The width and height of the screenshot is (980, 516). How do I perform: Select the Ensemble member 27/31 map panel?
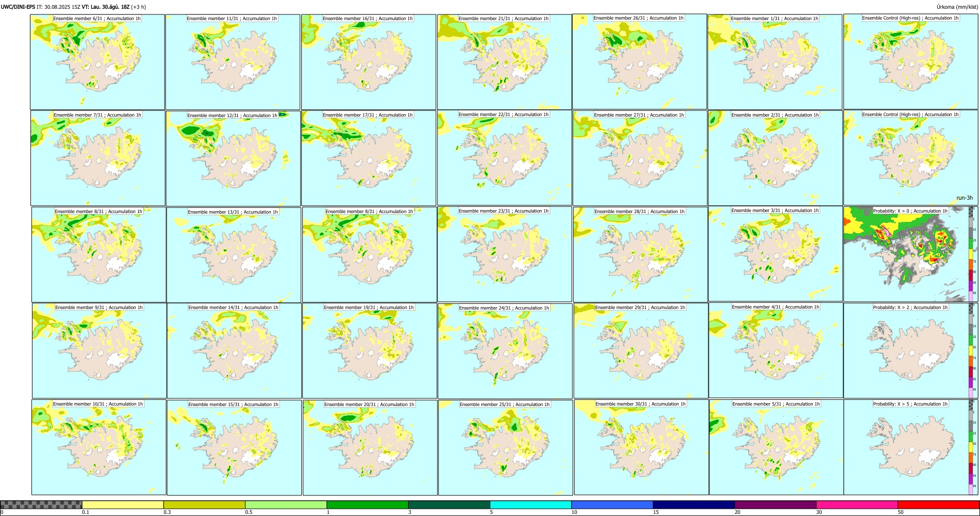(640, 158)
